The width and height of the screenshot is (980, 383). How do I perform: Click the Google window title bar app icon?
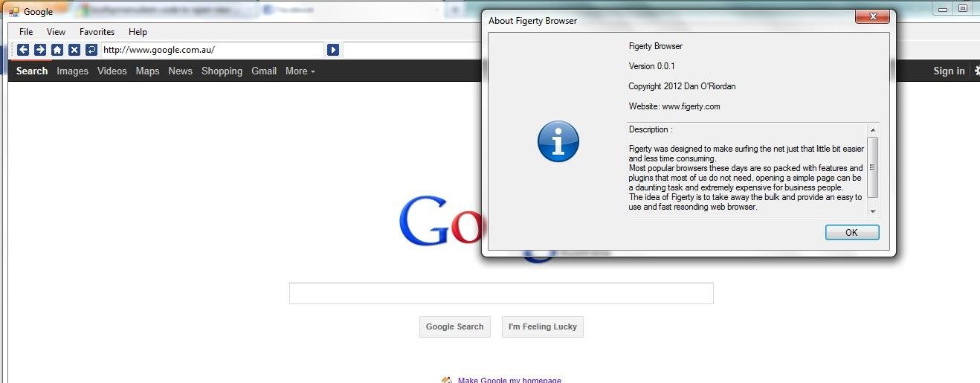(x=14, y=12)
